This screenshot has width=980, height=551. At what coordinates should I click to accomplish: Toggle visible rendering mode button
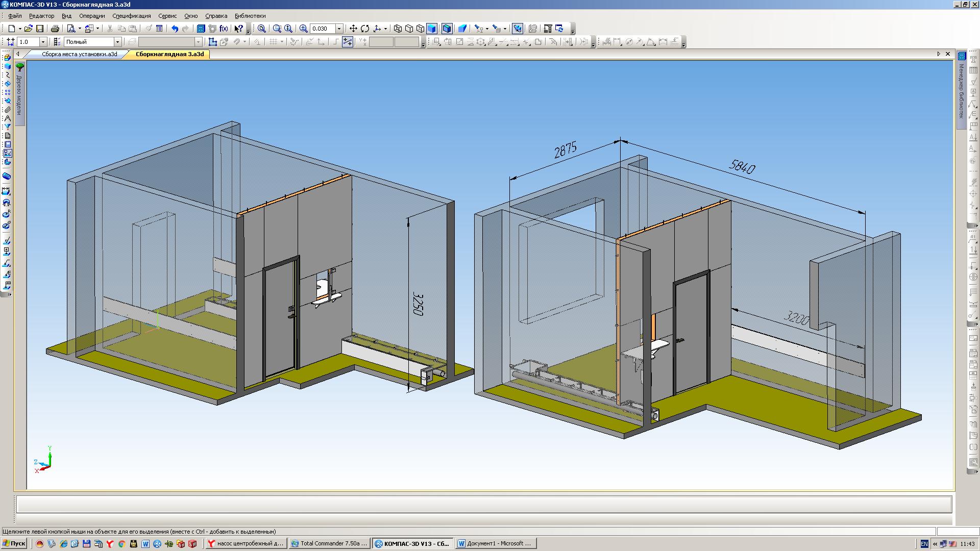click(446, 28)
